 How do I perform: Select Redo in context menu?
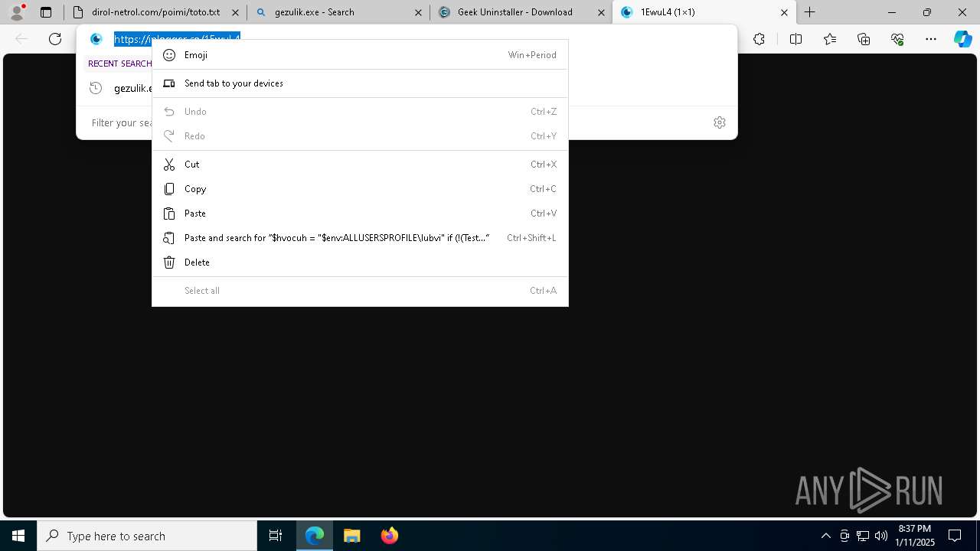(x=360, y=136)
